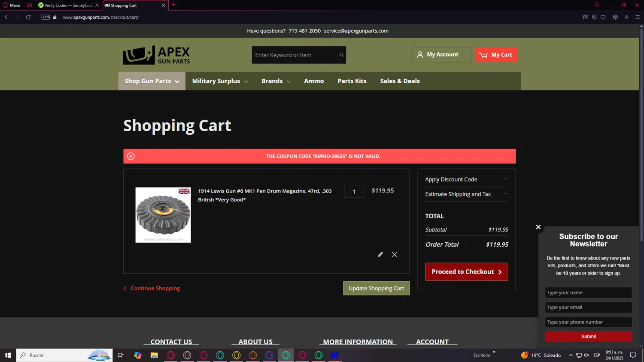Open the browser easy setup menu icon
Screen dimensions: 644x362
click(638, 17)
